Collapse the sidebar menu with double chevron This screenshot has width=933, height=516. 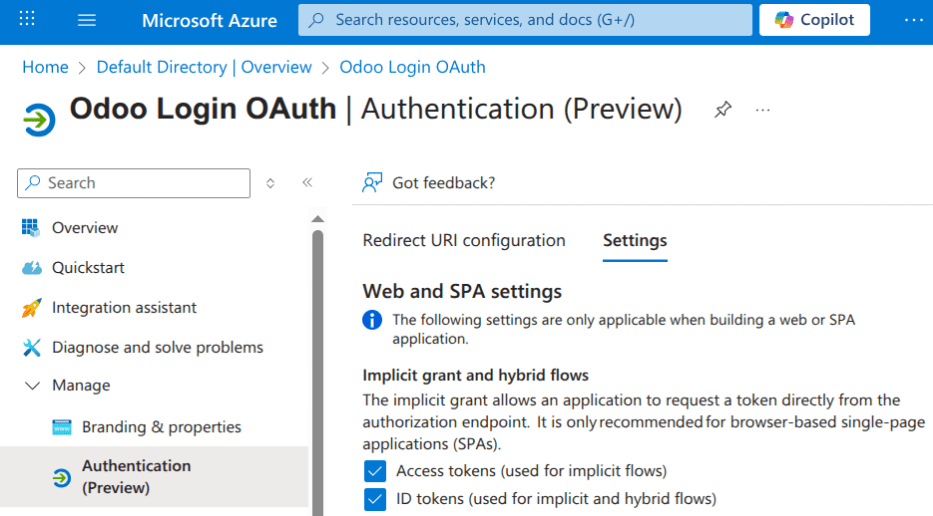(x=307, y=183)
